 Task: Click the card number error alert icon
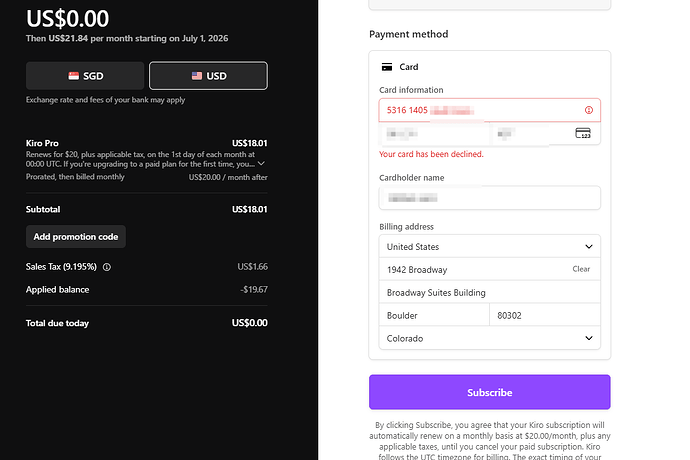588,110
